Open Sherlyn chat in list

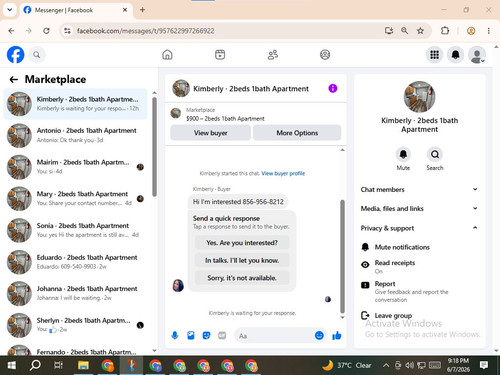tap(75, 325)
